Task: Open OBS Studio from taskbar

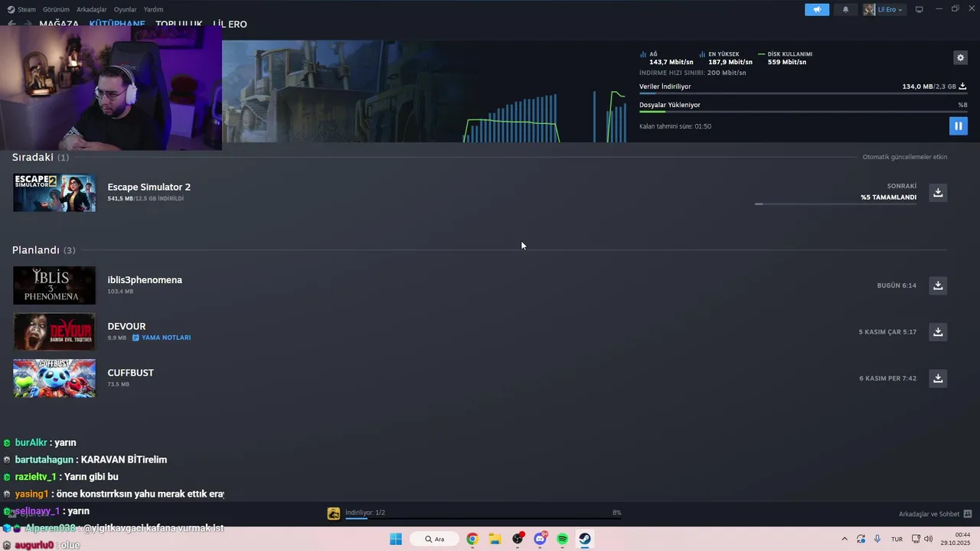Action: (x=518, y=539)
